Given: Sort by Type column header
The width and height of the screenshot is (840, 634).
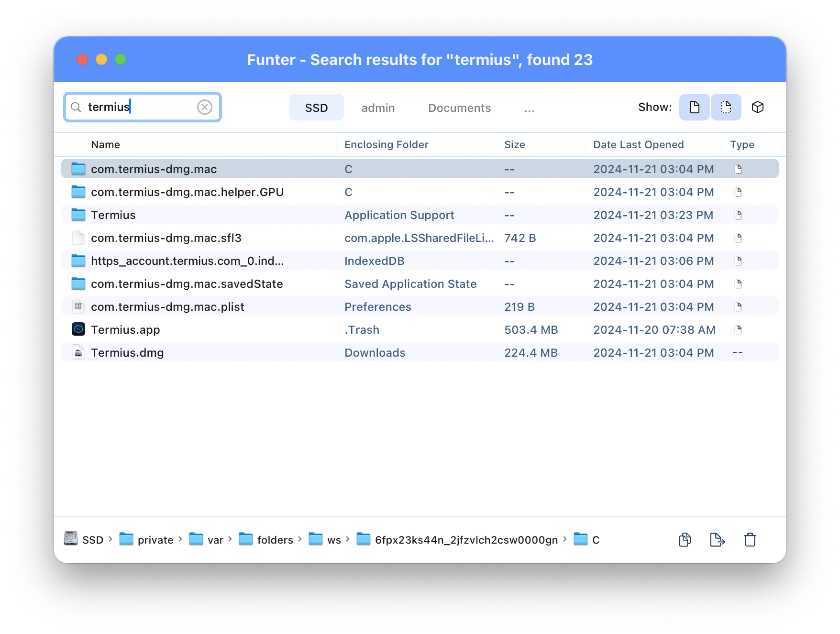Looking at the screenshot, I should 742,144.
